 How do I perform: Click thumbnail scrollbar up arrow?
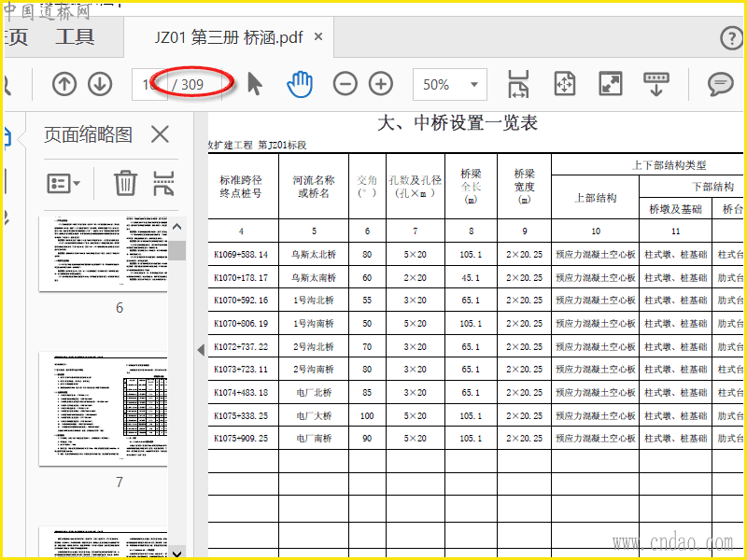pyautogui.click(x=176, y=227)
